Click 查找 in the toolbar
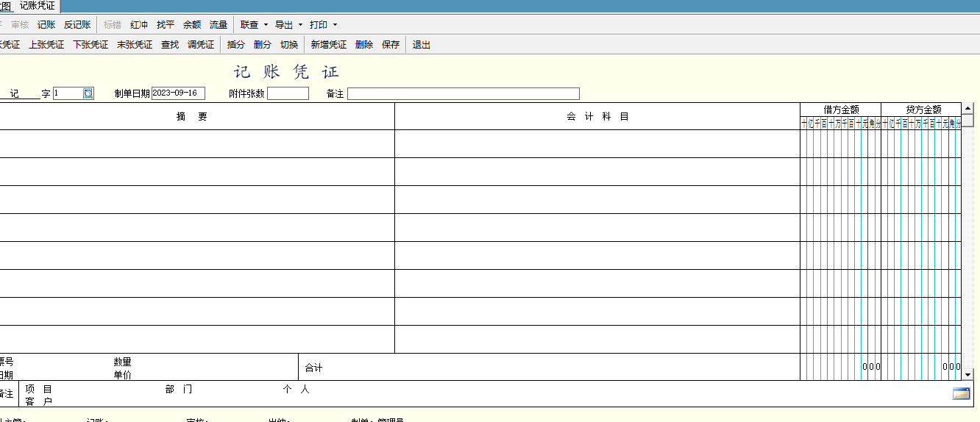The height and width of the screenshot is (422, 980). pyautogui.click(x=170, y=45)
